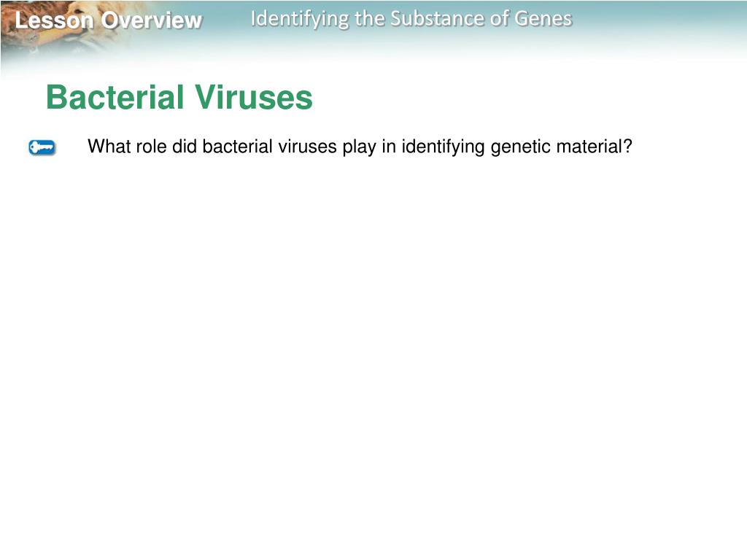The width and height of the screenshot is (747, 560).
Task: Click the word 'Lesson' in the banner
Action: pos(54,20)
